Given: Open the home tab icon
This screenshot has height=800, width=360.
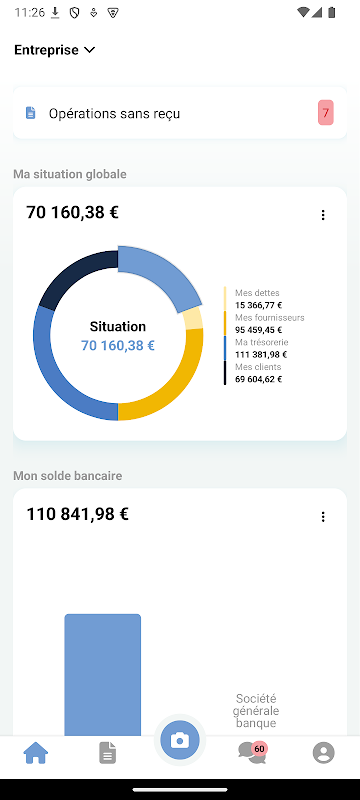Looking at the screenshot, I should coord(36,753).
